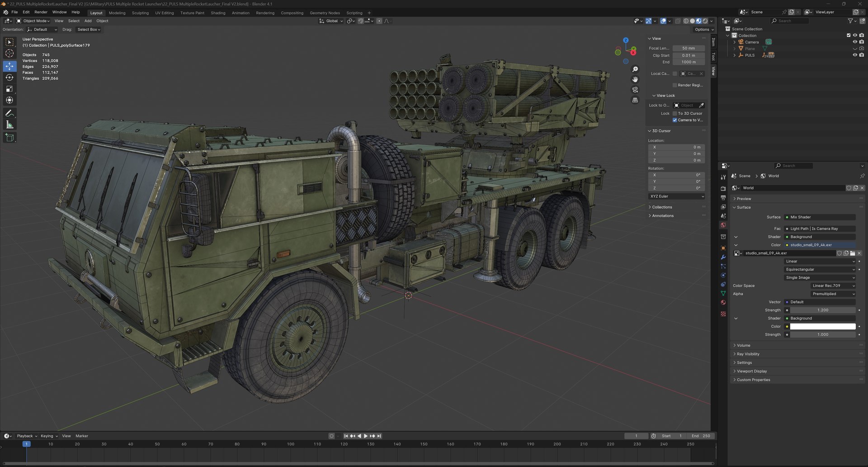Switch to wireframe viewport shading
This screenshot has height=467, width=868.
coord(686,21)
